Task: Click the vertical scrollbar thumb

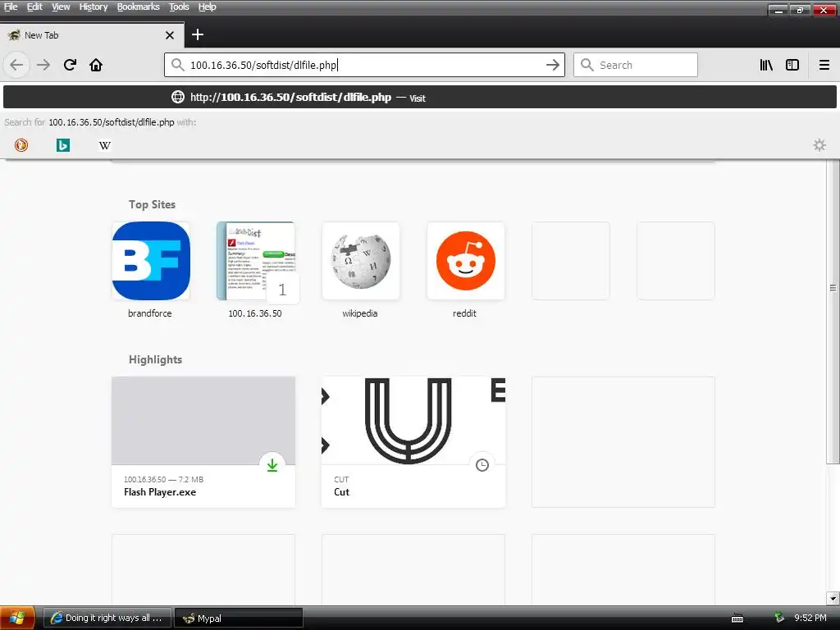Action: [833, 311]
